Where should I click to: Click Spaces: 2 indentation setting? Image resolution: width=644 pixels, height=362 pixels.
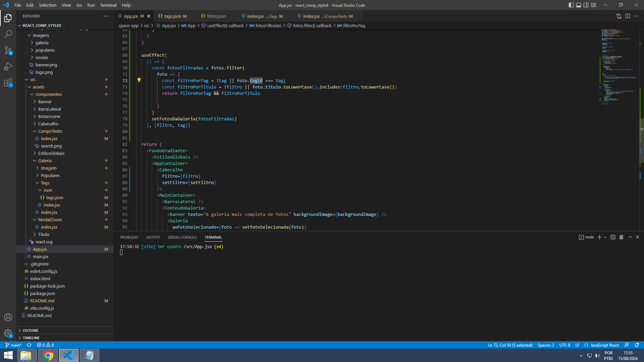546,345
